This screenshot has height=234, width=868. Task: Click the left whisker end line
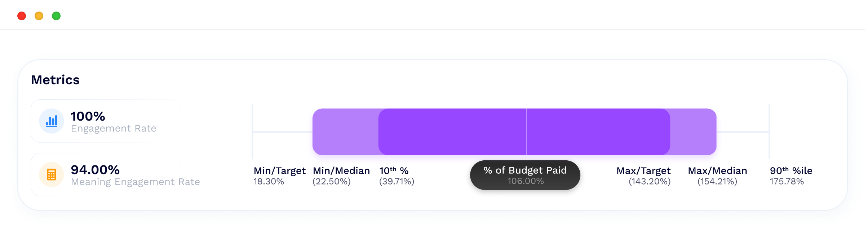253,132
